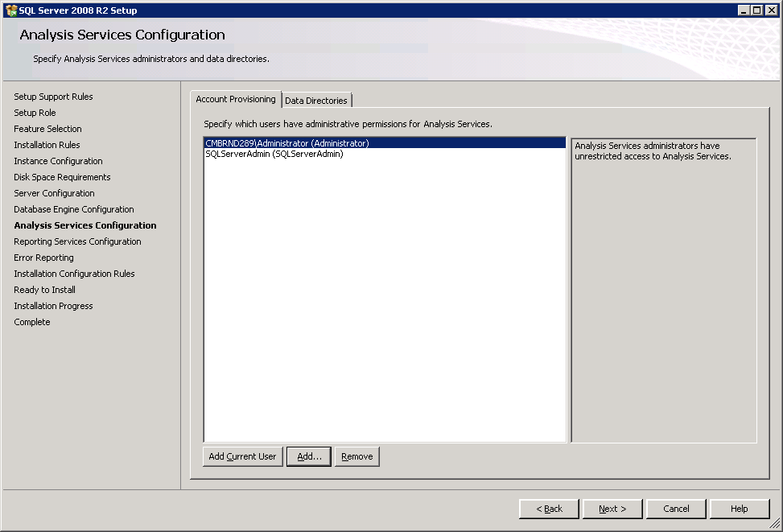The height and width of the screenshot is (532, 783).
Task: Click Instance Configuration in the sidebar
Action: [x=59, y=161]
